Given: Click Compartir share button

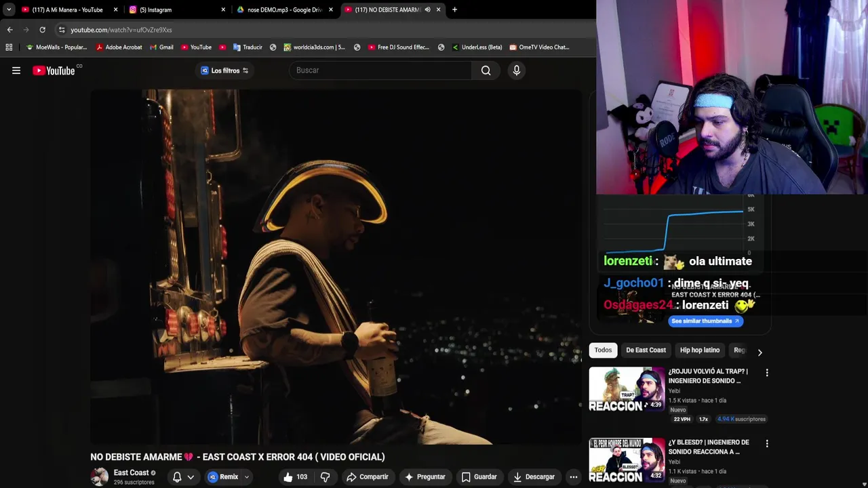Looking at the screenshot, I should [367, 477].
